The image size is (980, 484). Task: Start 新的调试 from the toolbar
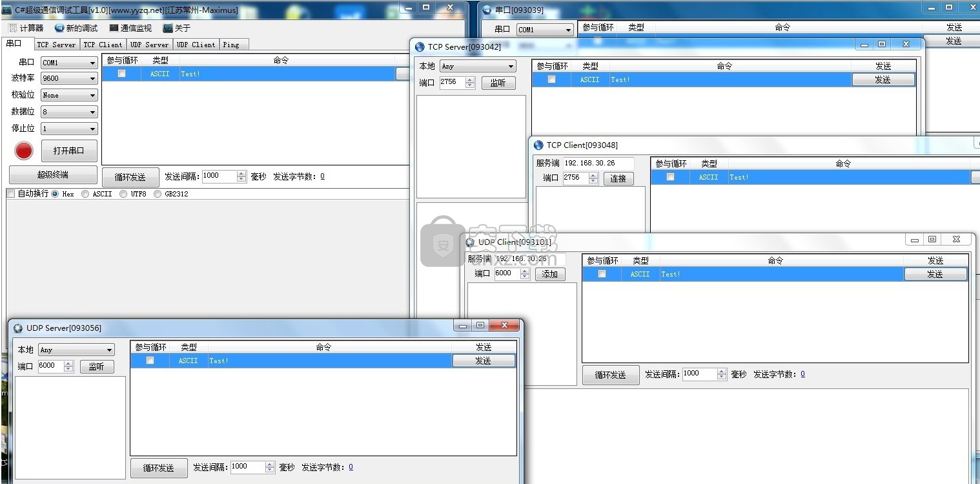(x=76, y=28)
